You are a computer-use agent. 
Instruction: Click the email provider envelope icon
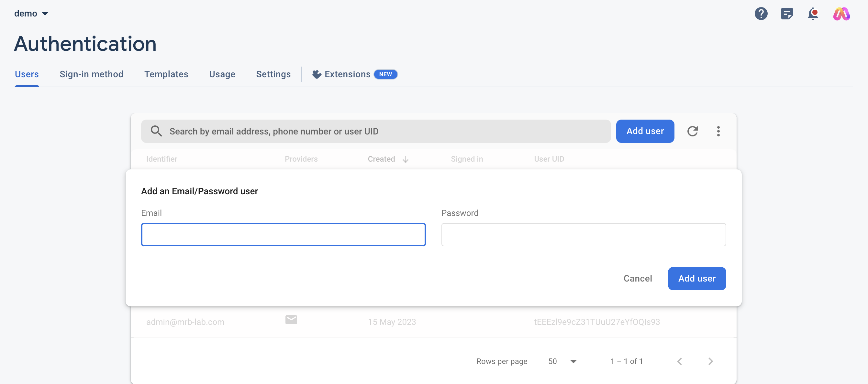pos(291,320)
